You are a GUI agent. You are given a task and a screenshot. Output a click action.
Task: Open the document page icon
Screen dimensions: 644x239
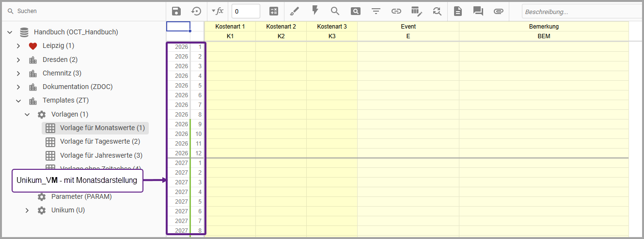tap(458, 11)
